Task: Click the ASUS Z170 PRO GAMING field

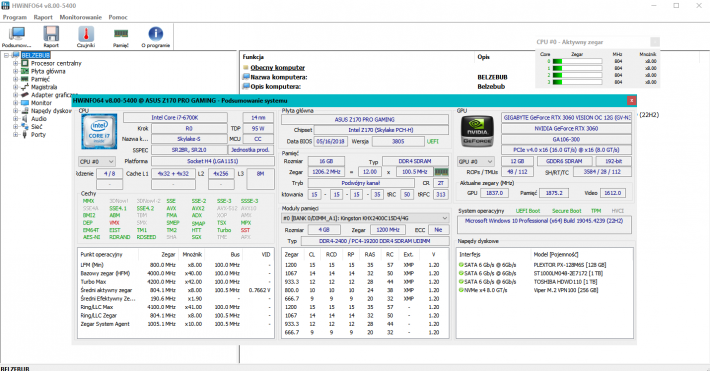Action: (365, 120)
